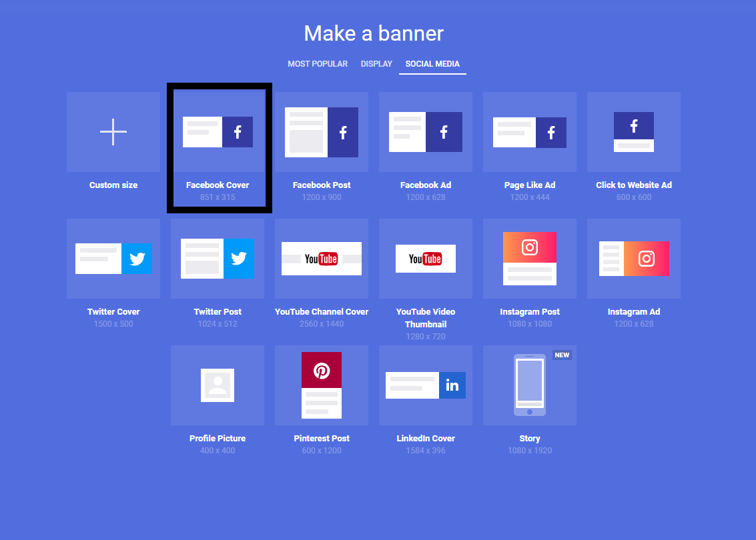756x540 pixels.
Task: Select the Facebook Cover banner icon
Action: coord(218,132)
